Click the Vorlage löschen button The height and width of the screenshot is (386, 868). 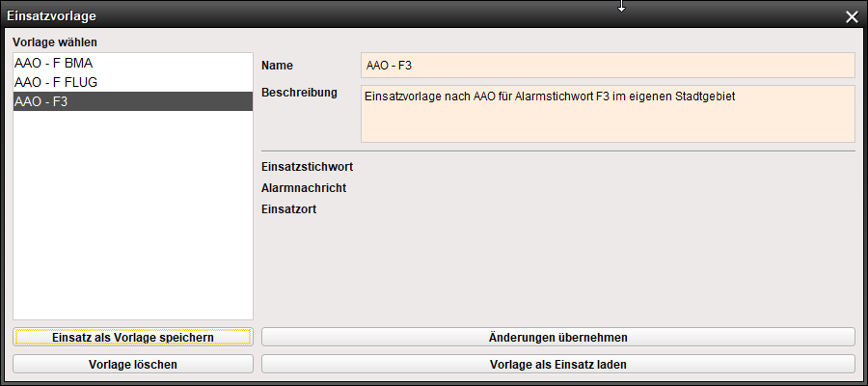[x=132, y=364]
